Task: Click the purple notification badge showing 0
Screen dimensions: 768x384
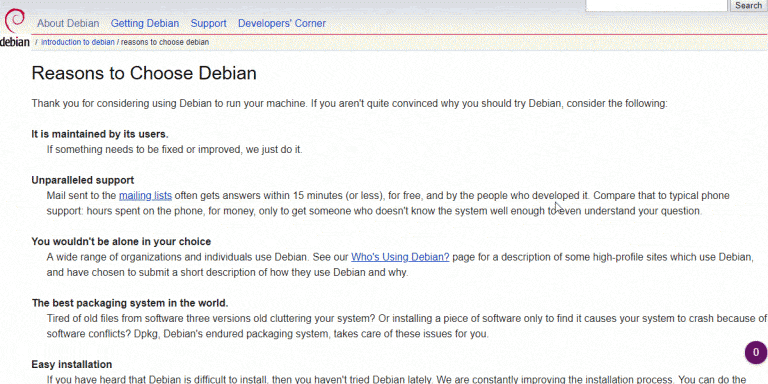Action: (x=756, y=352)
